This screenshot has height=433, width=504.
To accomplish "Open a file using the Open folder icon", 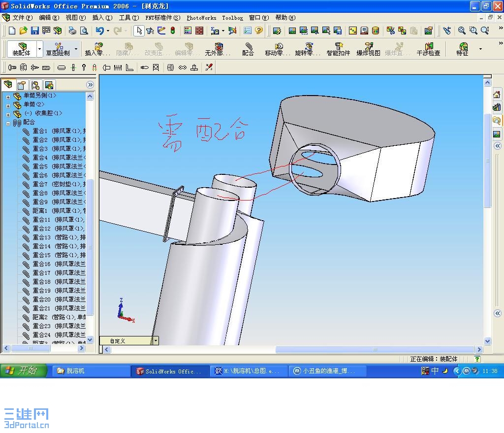I will [23, 31].
